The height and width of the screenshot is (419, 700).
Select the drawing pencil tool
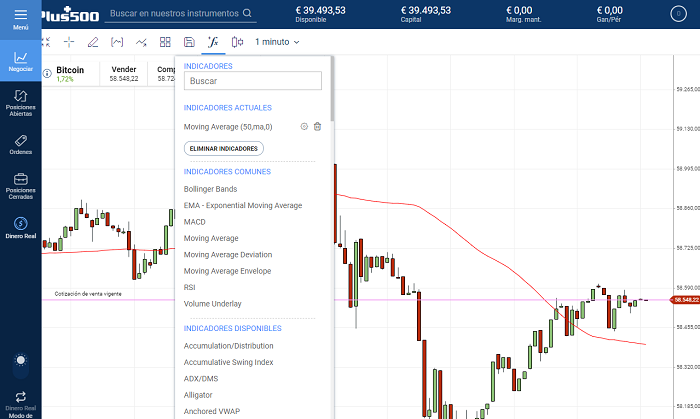93,42
